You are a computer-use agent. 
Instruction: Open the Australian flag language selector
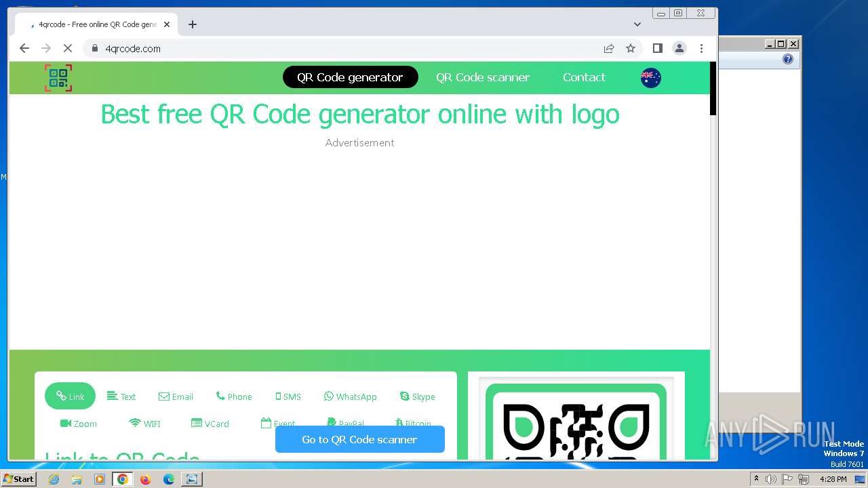tap(650, 78)
